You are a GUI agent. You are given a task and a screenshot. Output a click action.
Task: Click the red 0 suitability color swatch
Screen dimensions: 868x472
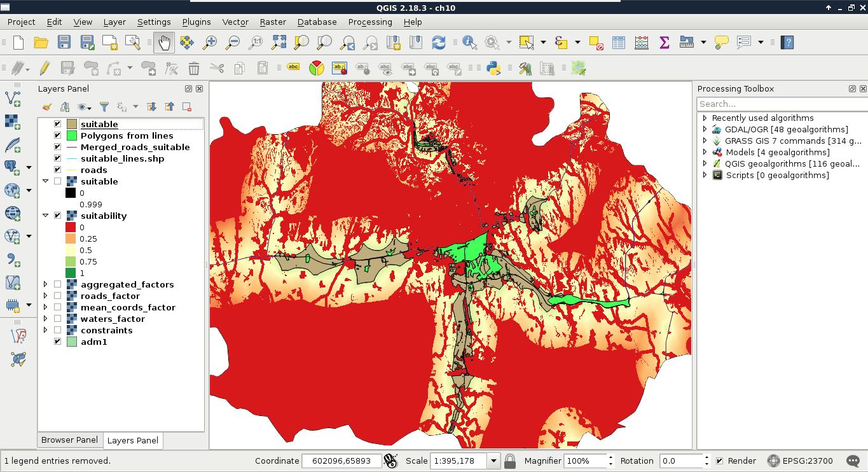[71, 227]
